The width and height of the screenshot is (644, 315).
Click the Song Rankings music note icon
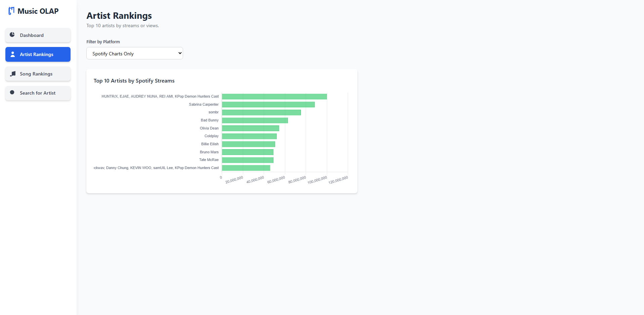pos(13,73)
